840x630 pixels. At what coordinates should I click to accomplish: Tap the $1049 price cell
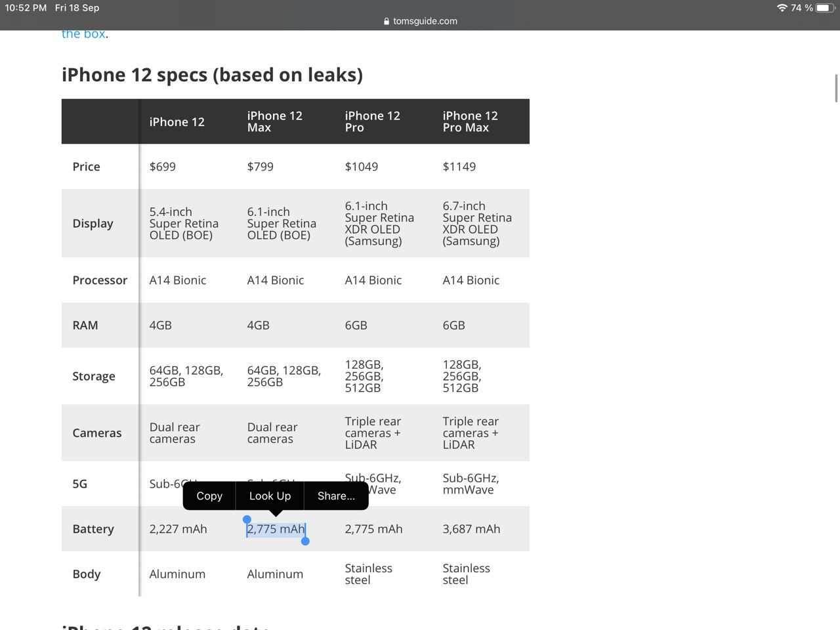click(x=362, y=167)
